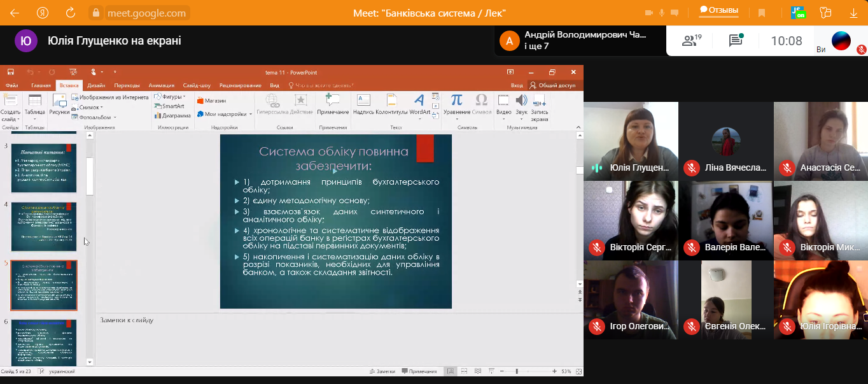Add a Примечание comment from the ribbon
Image resolution: width=868 pixels, height=384 pixels.
(333, 105)
